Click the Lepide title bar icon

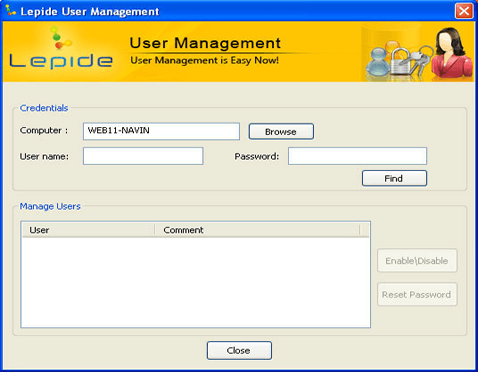(x=11, y=10)
